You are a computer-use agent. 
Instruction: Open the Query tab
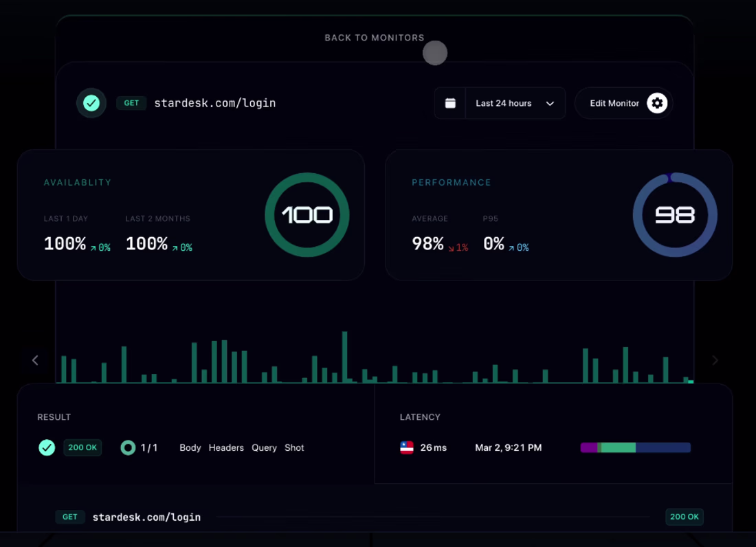[264, 448]
